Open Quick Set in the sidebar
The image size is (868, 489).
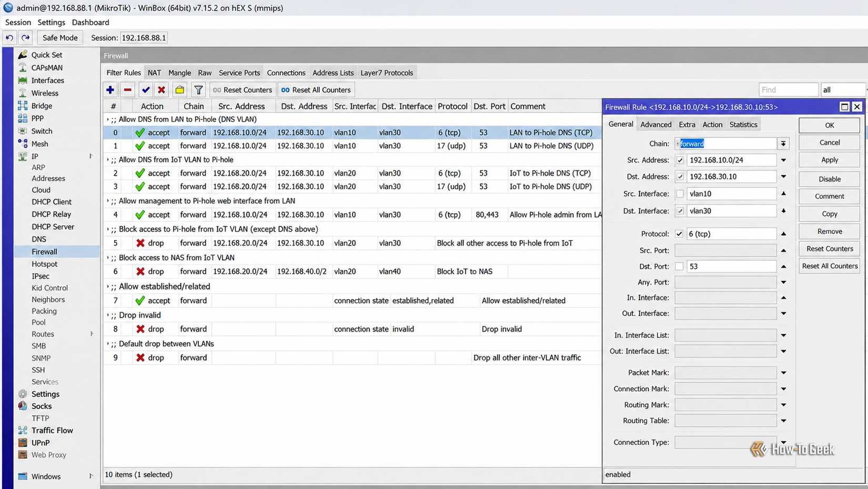(x=46, y=55)
